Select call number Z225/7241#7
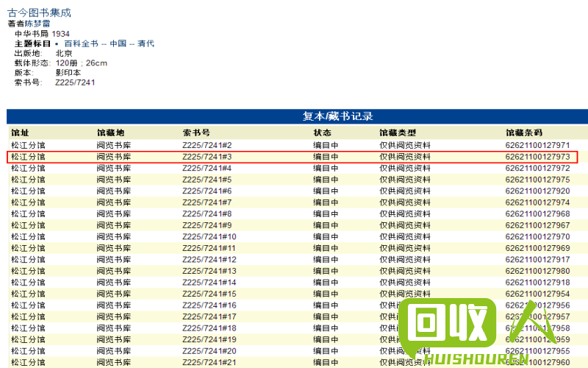The width and height of the screenshot is (588, 368). click(207, 202)
